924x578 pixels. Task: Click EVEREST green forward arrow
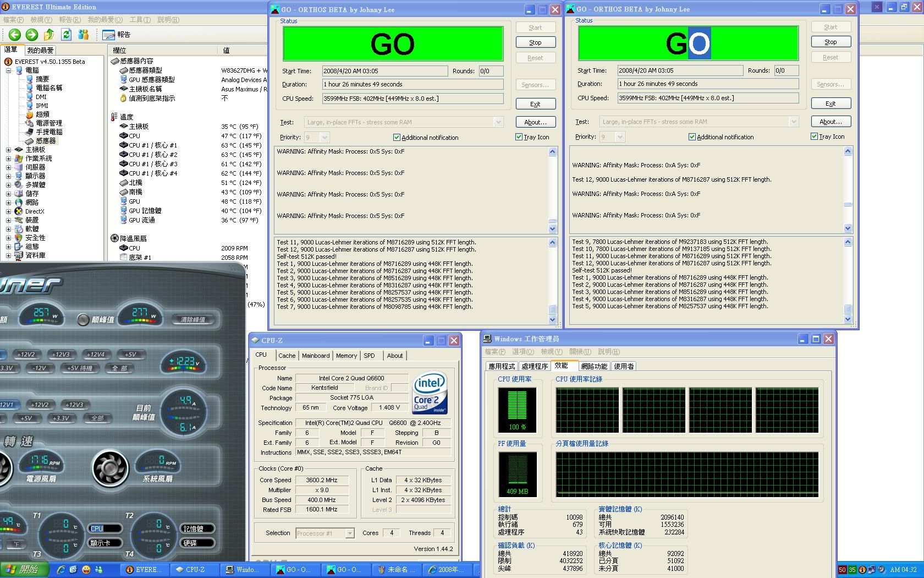[x=32, y=35]
